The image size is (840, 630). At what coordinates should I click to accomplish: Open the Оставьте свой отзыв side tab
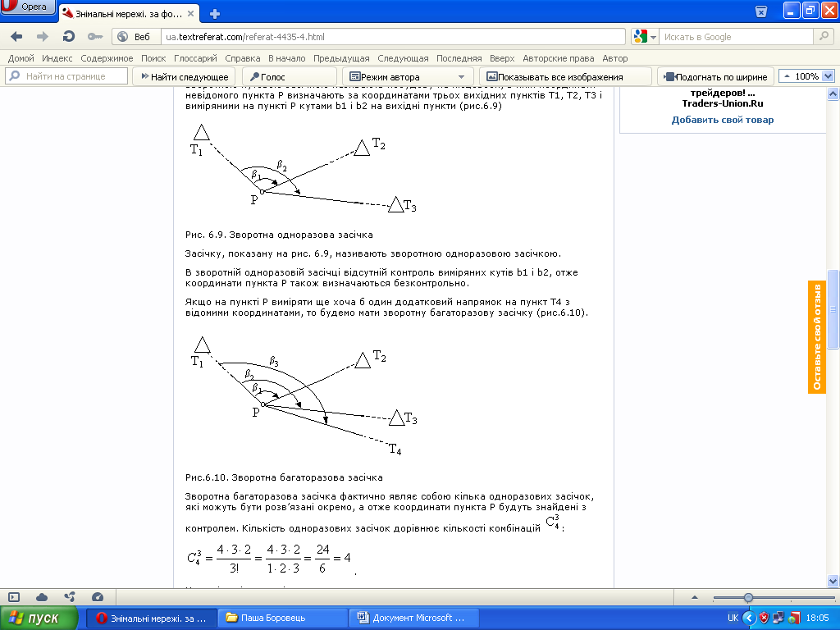(817, 337)
